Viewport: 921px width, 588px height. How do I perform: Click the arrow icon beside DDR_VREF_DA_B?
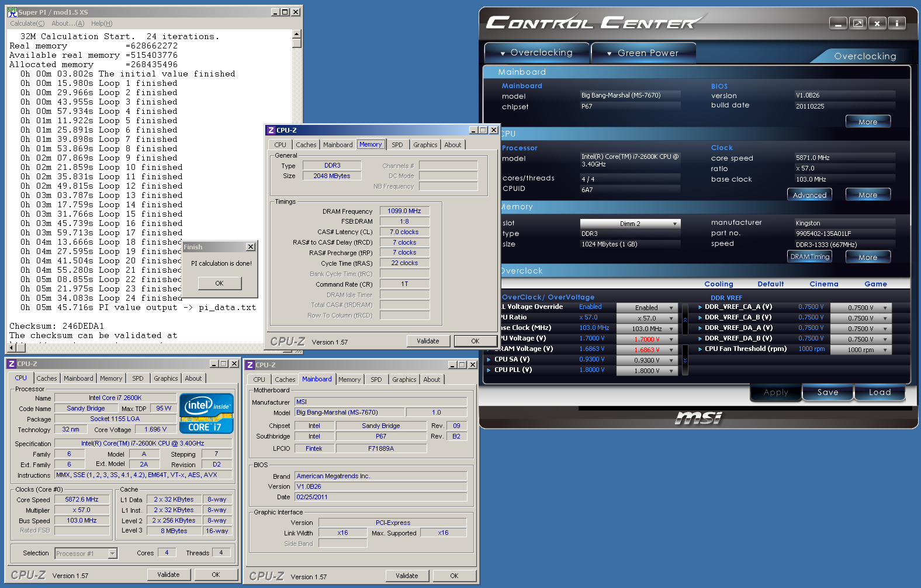pos(700,339)
